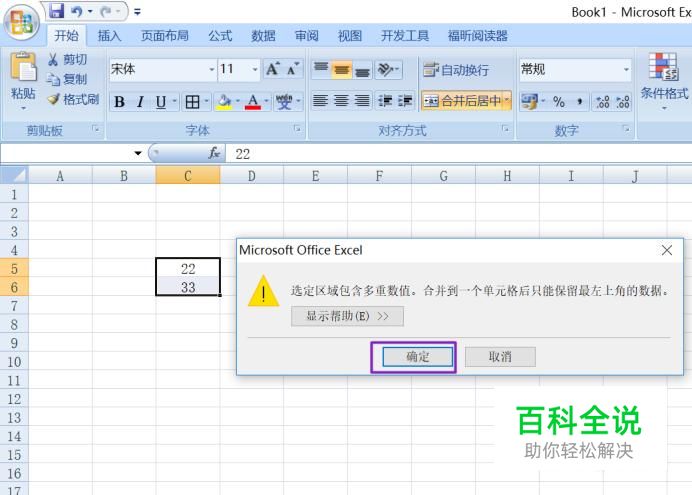
Task: Copy selection with 复制
Action: [67, 79]
